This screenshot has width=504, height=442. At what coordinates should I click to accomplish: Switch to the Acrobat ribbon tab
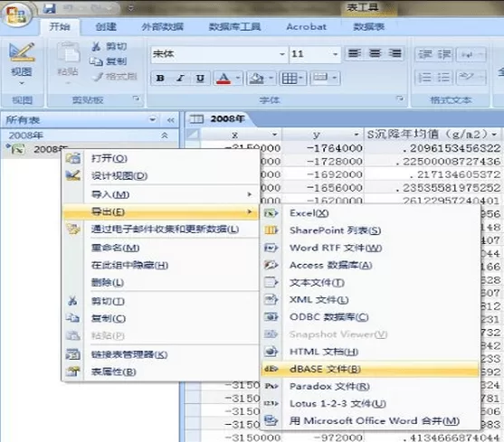tap(307, 26)
